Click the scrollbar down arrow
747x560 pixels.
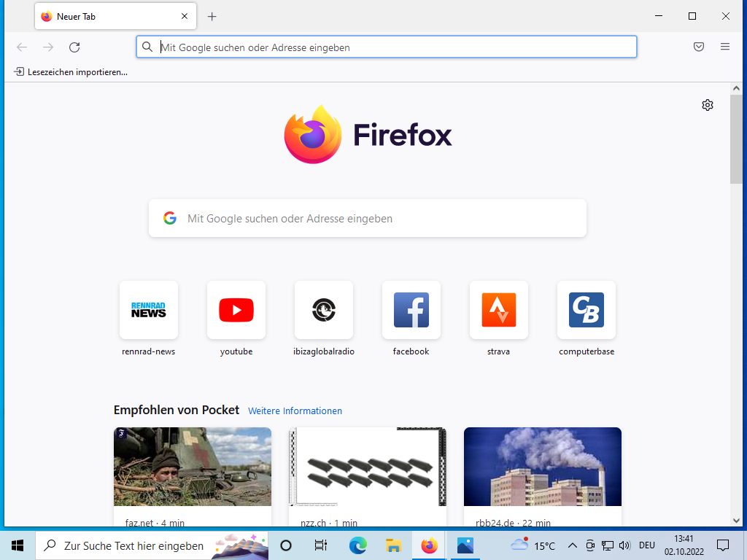[736, 521]
